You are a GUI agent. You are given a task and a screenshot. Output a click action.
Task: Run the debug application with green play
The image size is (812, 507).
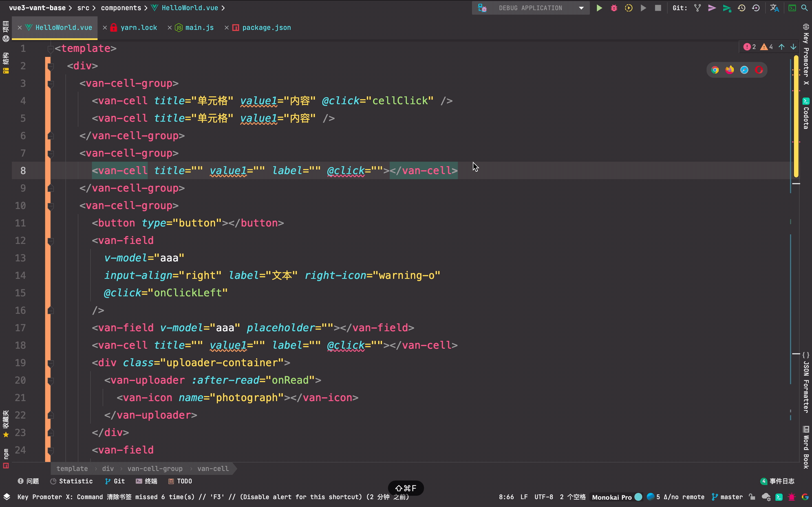[x=599, y=8]
